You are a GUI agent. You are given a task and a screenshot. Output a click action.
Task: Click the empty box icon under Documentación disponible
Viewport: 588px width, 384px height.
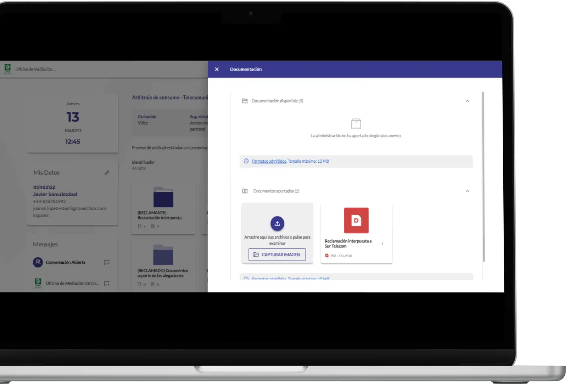tap(356, 124)
